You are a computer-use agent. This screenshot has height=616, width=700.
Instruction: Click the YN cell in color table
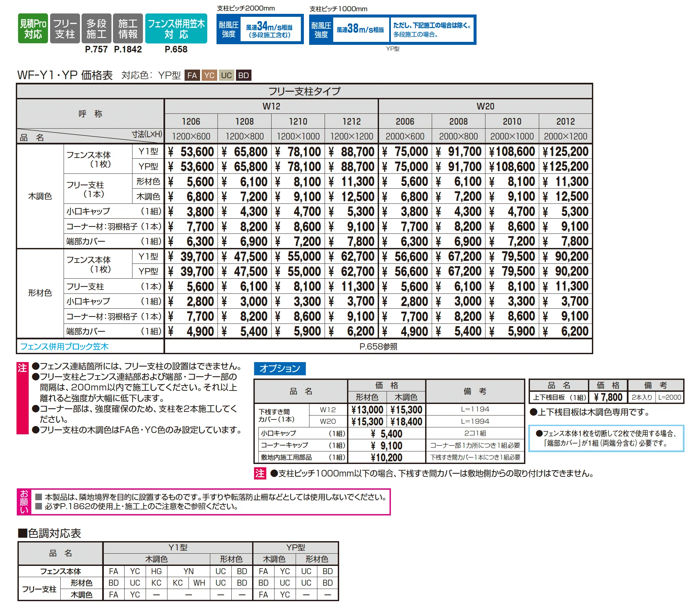(x=189, y=571)
